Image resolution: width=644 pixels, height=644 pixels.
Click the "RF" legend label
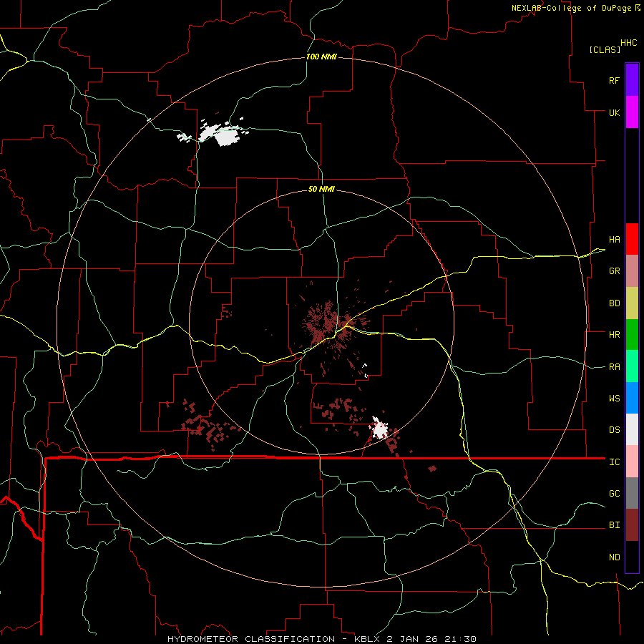(614, 80)
